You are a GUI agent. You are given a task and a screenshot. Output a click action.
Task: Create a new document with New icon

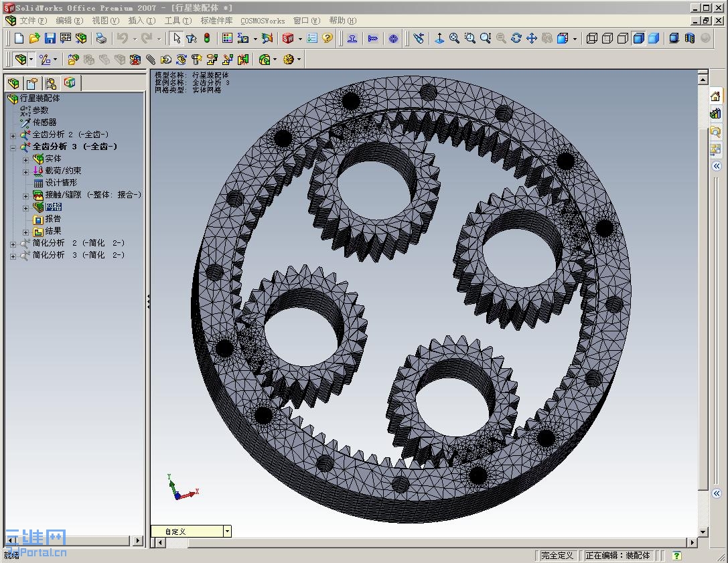19,38
